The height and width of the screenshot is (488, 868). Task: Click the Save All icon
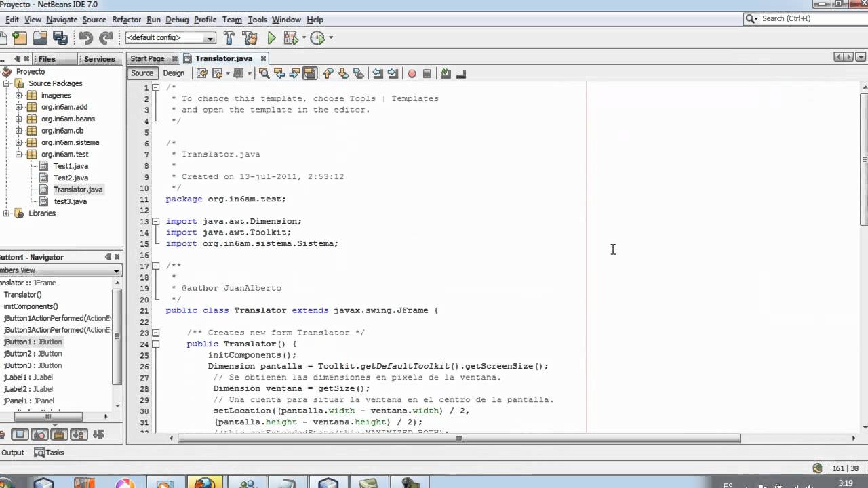[60, 38]
